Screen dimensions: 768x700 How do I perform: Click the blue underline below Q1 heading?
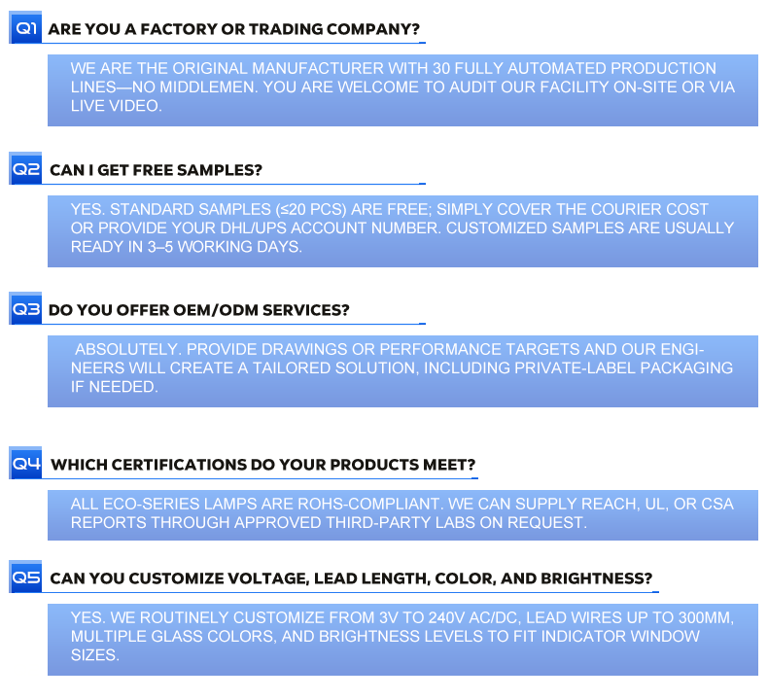[233, 43]
